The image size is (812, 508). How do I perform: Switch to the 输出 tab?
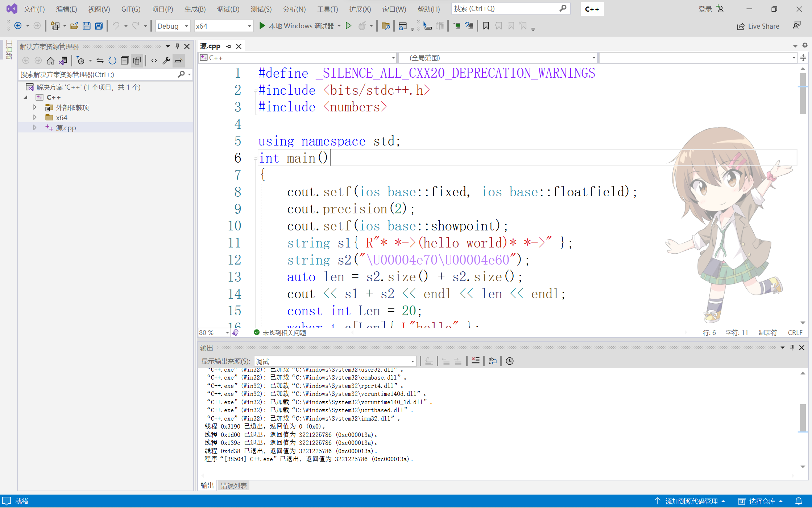point(207,486)
